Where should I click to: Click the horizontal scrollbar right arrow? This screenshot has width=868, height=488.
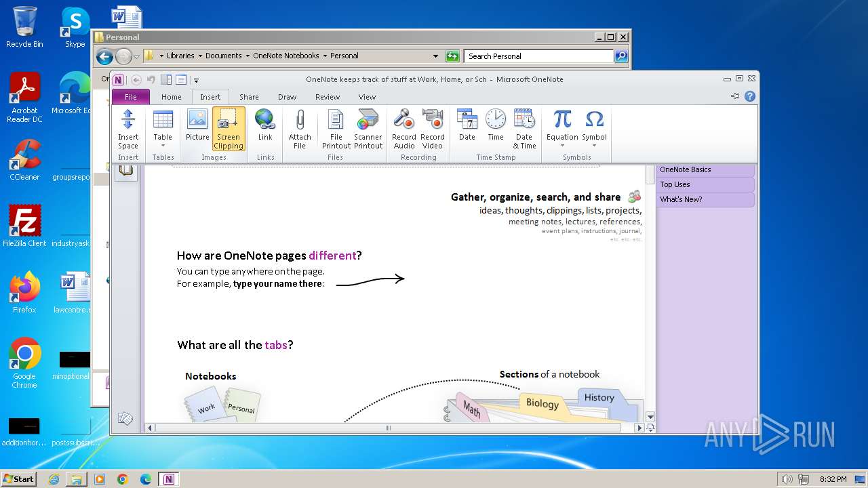639,428
